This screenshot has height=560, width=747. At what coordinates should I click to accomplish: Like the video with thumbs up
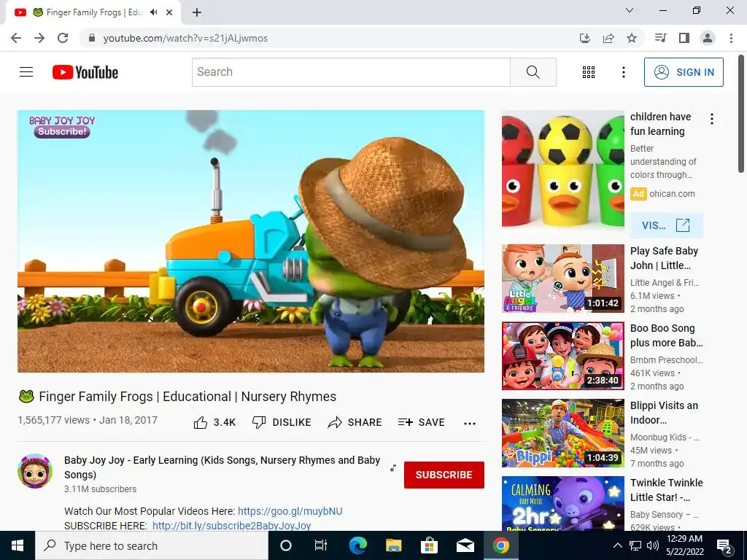[x=214, y=422]
